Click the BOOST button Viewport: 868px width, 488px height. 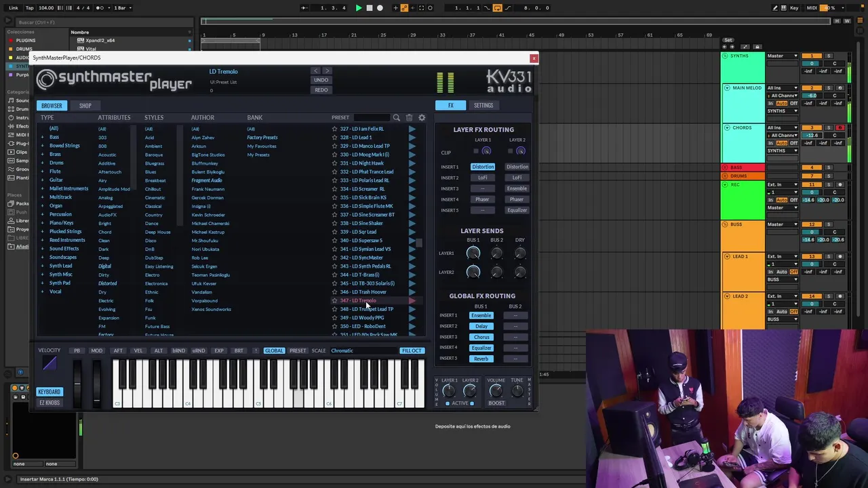tap(496, 403)
